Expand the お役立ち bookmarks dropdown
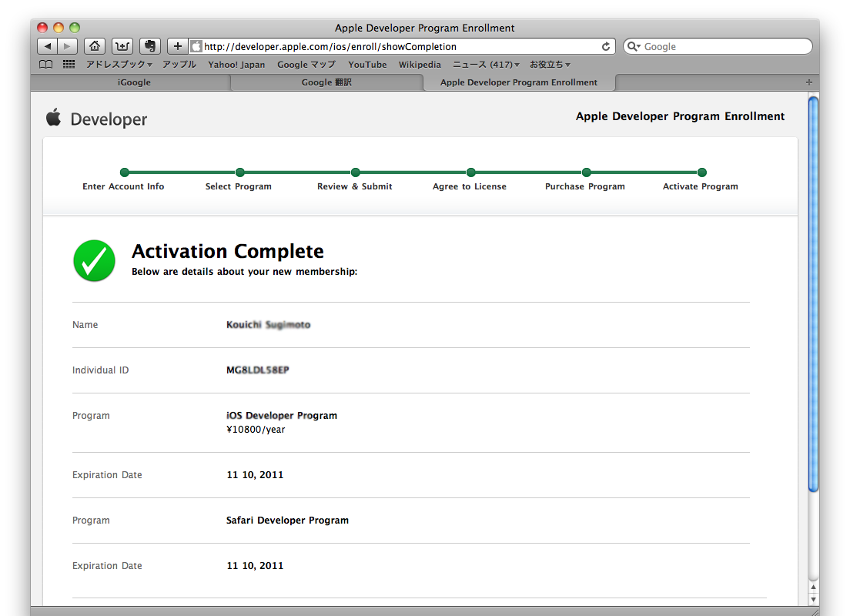850x616 pixels. 550,65
